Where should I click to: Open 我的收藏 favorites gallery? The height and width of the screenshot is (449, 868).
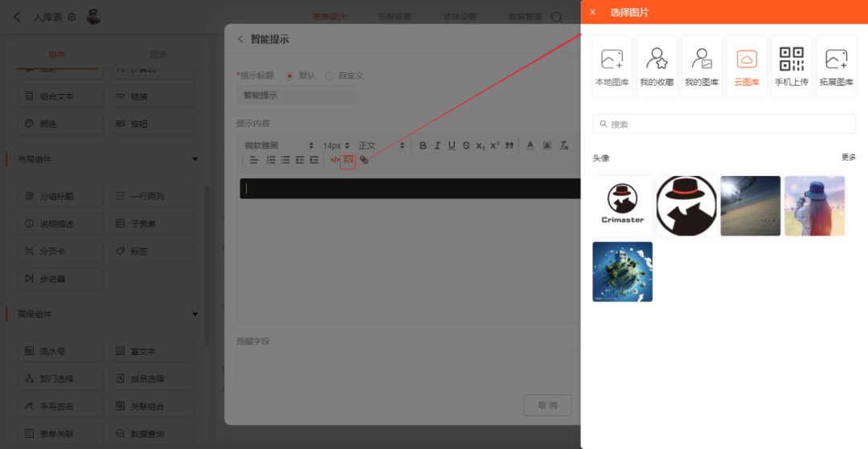tap(657, 67)
